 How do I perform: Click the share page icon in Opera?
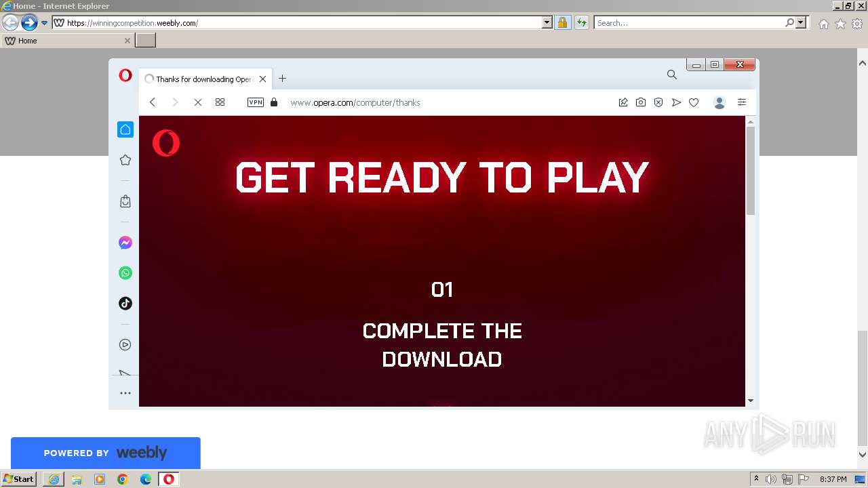[623, 102]
